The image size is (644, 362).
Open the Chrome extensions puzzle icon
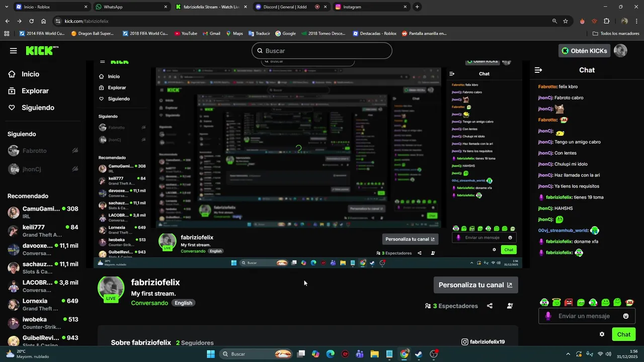(607, 21)
